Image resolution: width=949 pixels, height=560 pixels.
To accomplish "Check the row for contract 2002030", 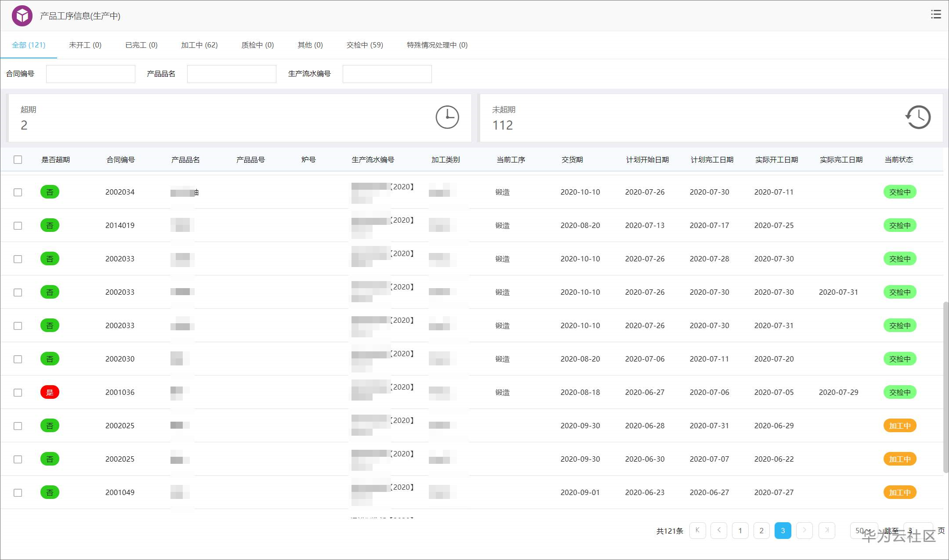I will (x=18, y=359).
